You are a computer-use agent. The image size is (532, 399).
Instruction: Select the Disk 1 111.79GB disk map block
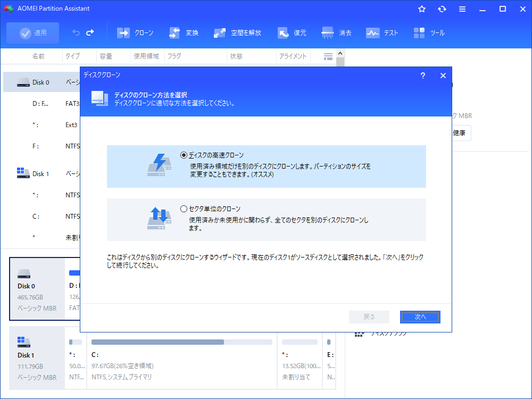tap(37, 358)
